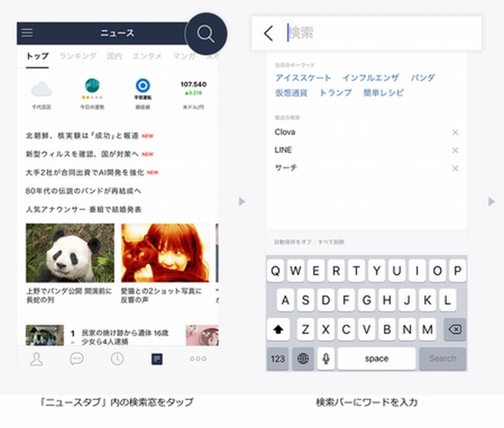Image resolution: width=504 pixels, height=428 pixels.
Task: Open the chat bubble icon in bottom bar
Action: (76, 358)
